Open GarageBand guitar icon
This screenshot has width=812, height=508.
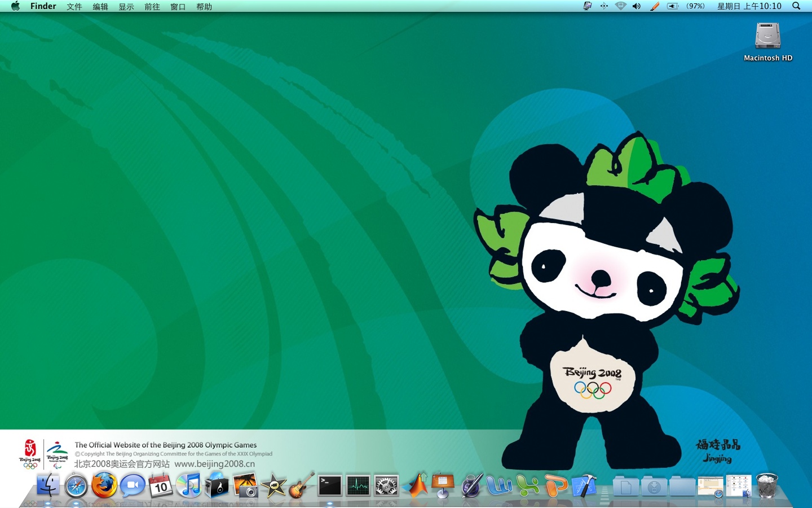[x=302, y=485]
